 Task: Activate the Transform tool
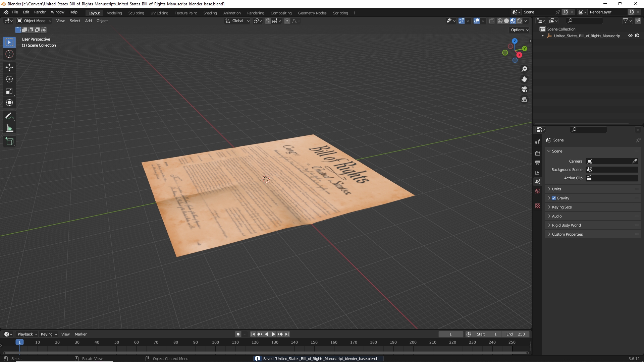tap(9, 103)
